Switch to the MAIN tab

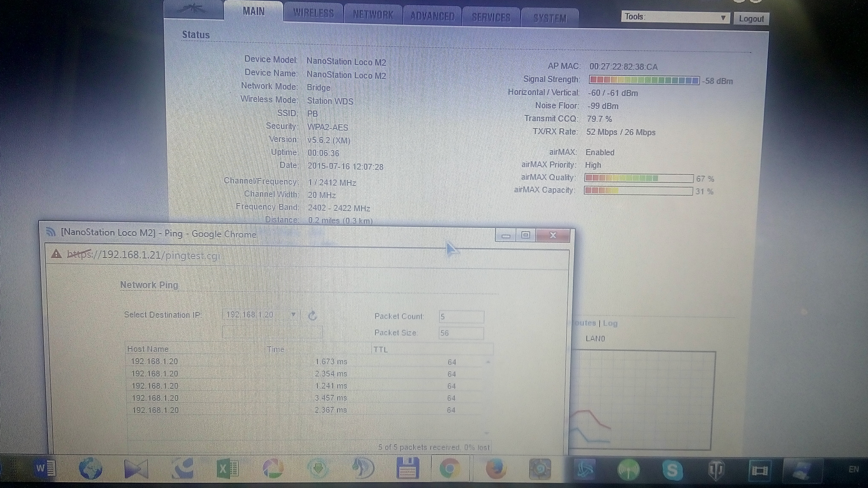coord(253,11)
